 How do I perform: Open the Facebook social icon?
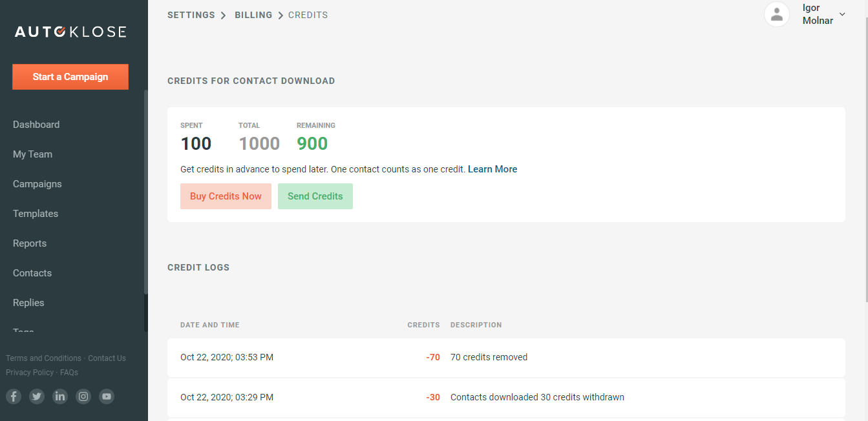[14, 396]
